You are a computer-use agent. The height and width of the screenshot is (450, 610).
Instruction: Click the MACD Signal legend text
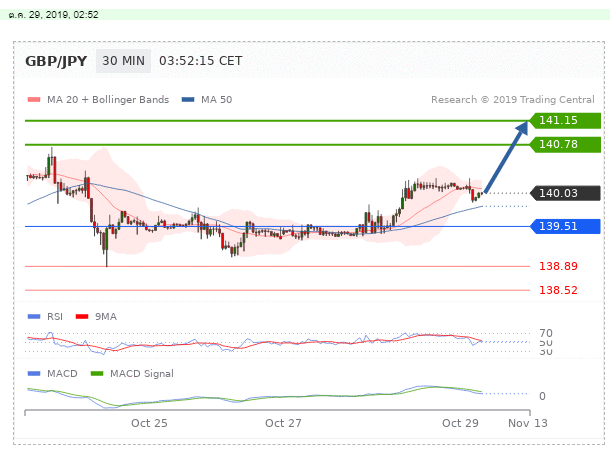point(142,374)
